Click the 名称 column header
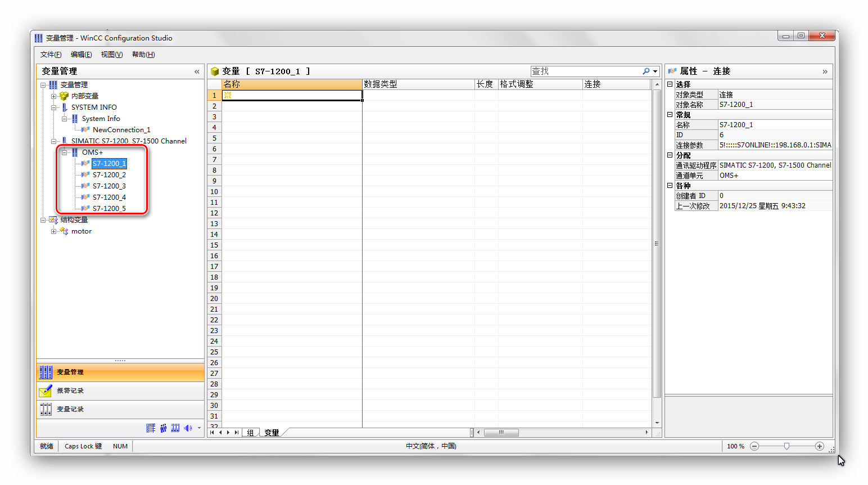The height and width of the screenshot is (485, 868). click(x=292, y=84)
